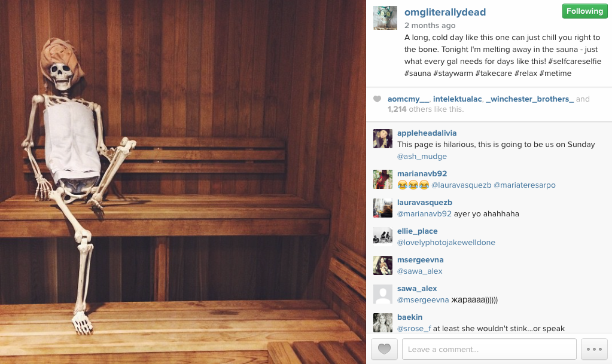
Task: Open the omgliterallydead username link
Action: click(445, 12)
